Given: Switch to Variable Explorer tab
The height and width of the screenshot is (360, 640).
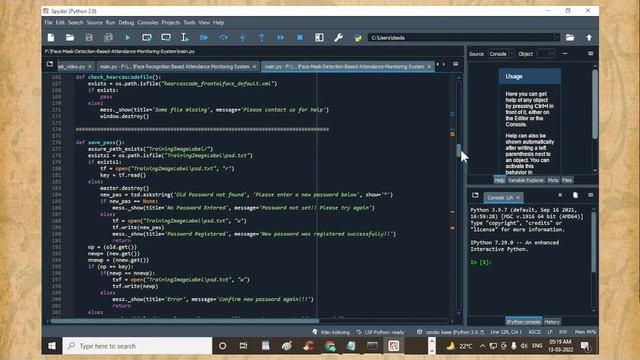Looking at the screenshot, I should tap(526, 180).
